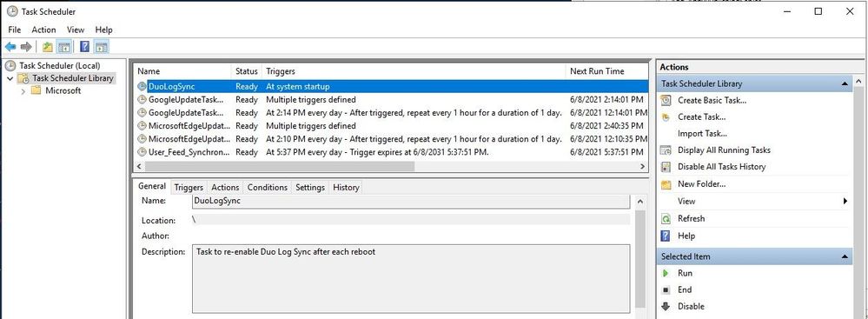Click End in Selected Item actions

(685, 289)
